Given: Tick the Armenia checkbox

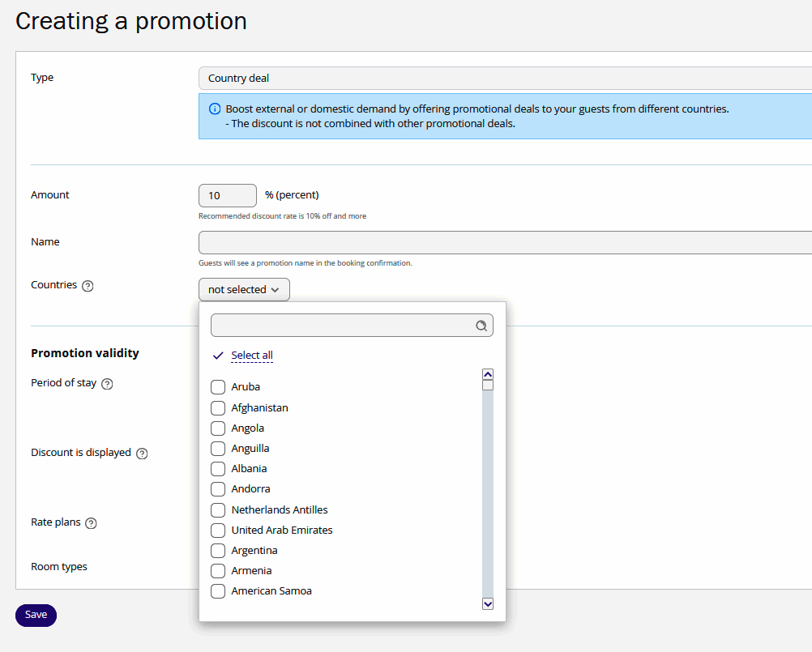Looking at the screenshot, I should point(217,570).
